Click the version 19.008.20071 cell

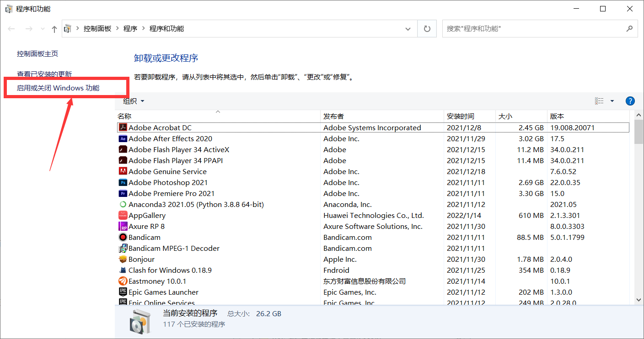click(x=572, y=127)
